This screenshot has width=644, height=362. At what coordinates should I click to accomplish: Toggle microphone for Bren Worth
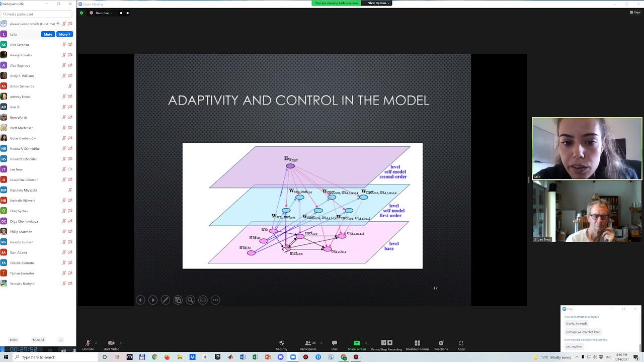(64, 117)
